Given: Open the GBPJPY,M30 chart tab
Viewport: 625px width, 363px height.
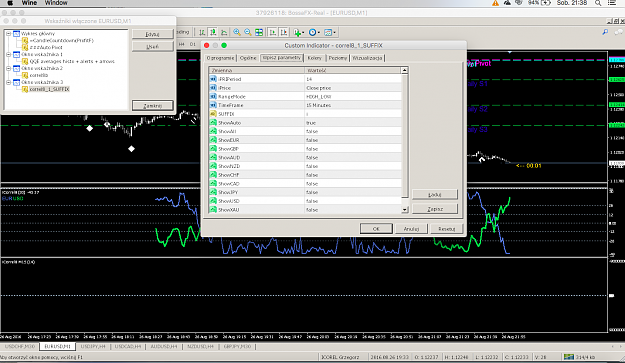Looking at the screenshot, I should (x=237, y=347).
